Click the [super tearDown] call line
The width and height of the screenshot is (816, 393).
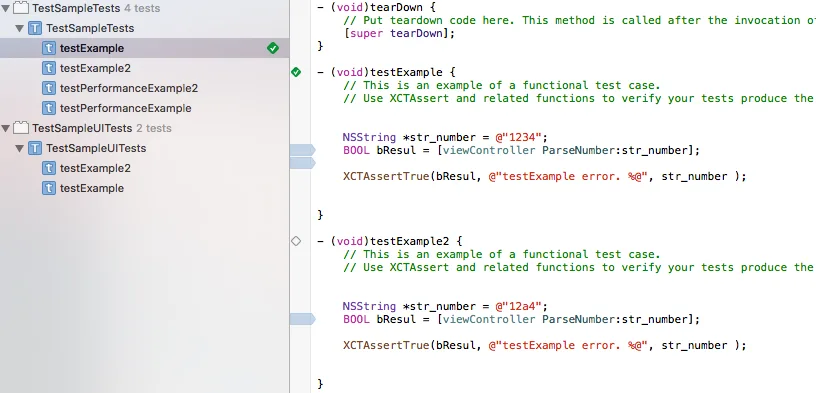pos(399,33)
